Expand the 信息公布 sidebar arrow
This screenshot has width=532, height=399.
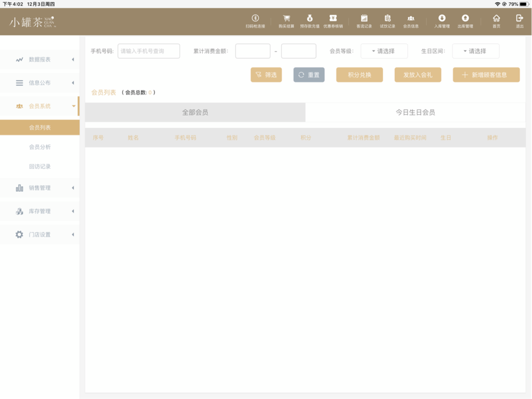pyautogui.click(x=73, y=83)
